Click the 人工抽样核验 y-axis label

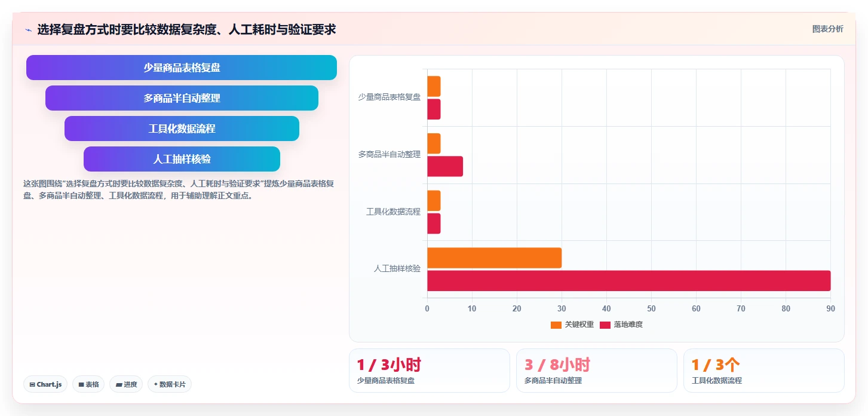[x=397, y=269]
